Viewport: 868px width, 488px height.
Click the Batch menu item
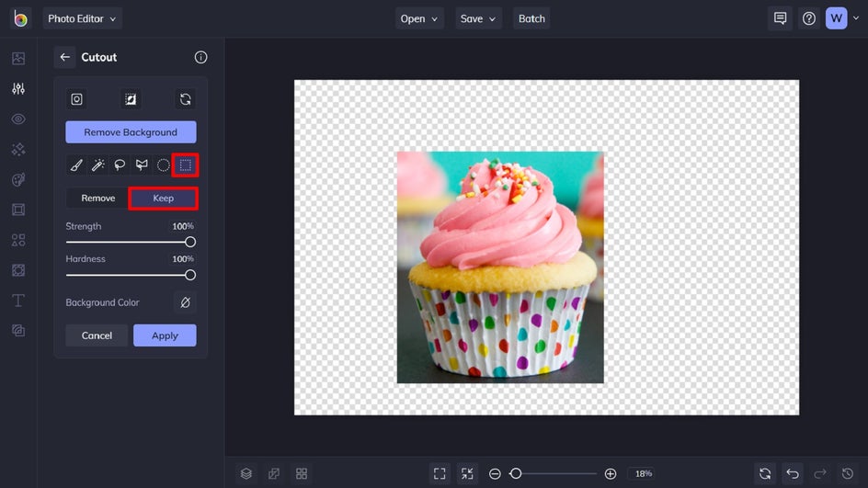click(531, 18)
